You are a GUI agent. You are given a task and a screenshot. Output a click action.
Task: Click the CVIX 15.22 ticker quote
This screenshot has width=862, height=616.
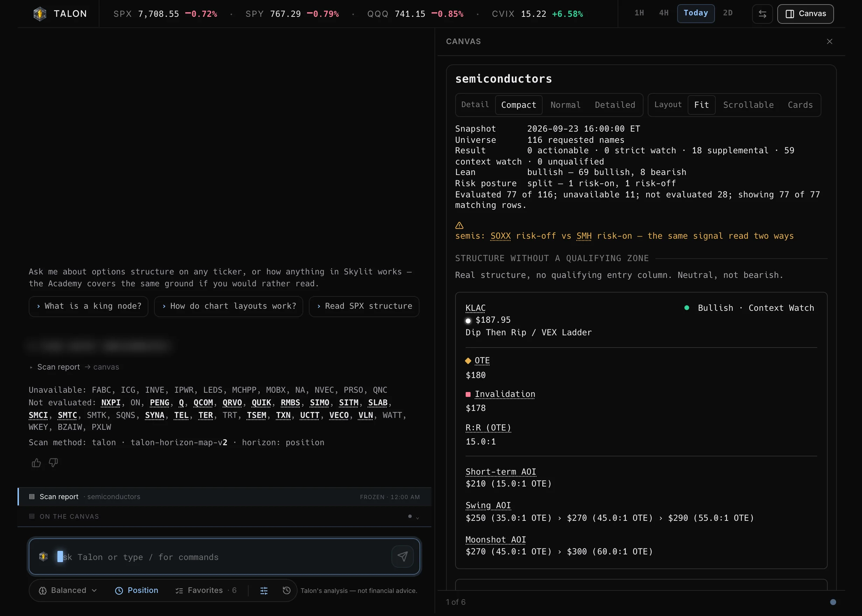pyautogui.click(x=537, y=14)
